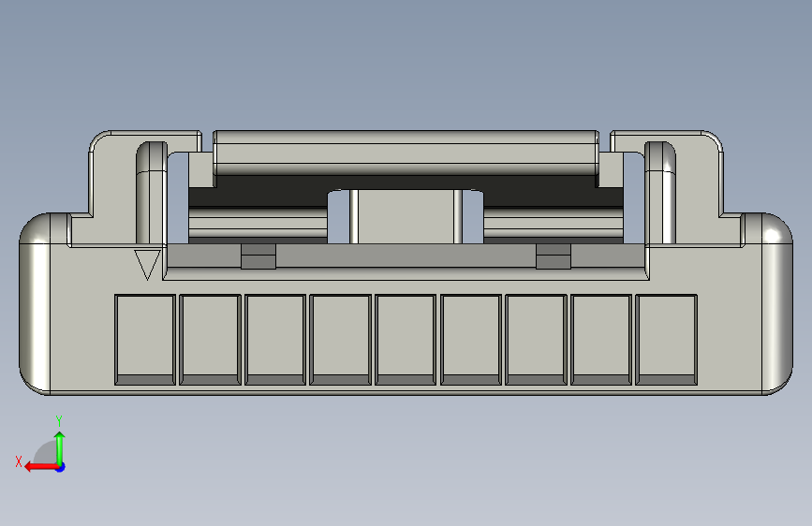The height and width of the screenshot is (526, 812).
Task: Select the center latch tab on the connector
Action: (x=406, y=216)
